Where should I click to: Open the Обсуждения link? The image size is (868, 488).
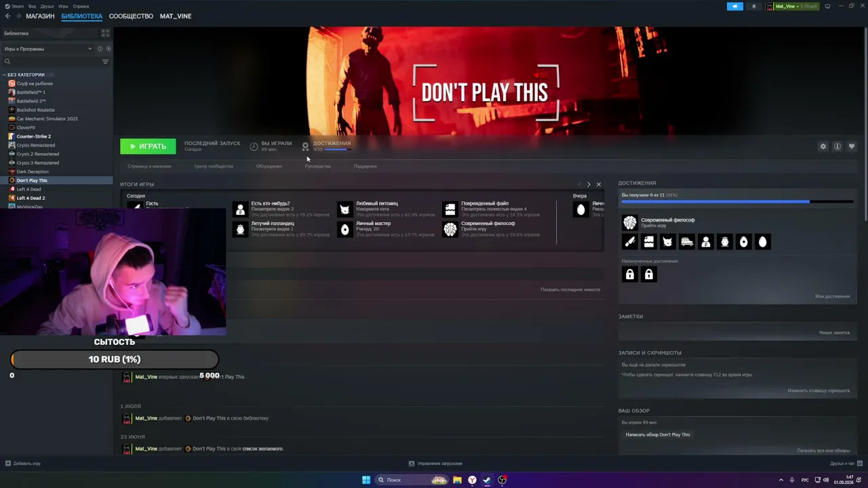(x=269, y=166)
